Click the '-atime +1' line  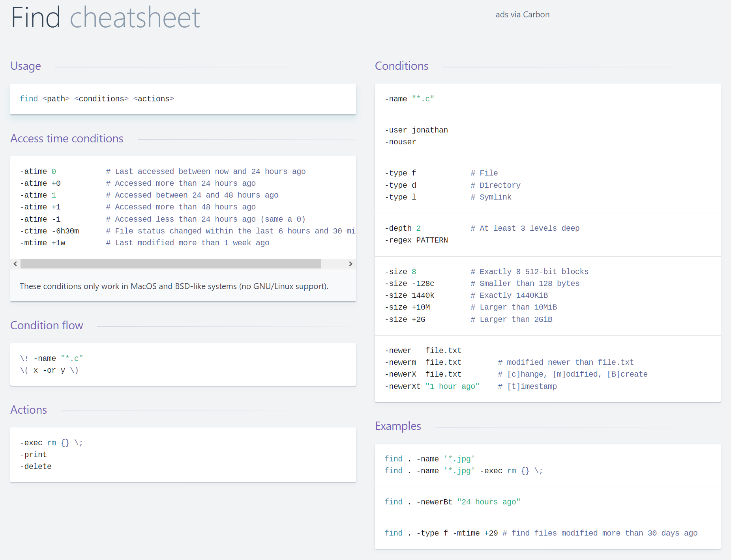pos(138,207)
